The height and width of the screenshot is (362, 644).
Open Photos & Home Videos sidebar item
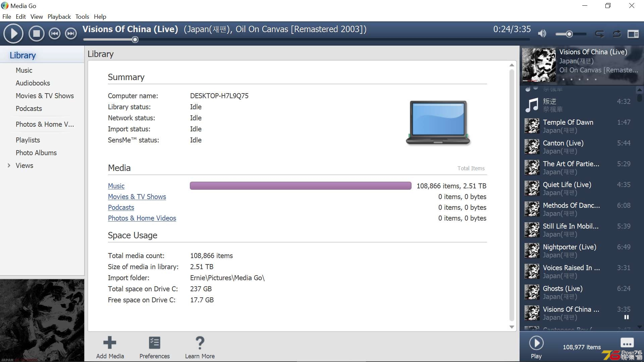45,124
